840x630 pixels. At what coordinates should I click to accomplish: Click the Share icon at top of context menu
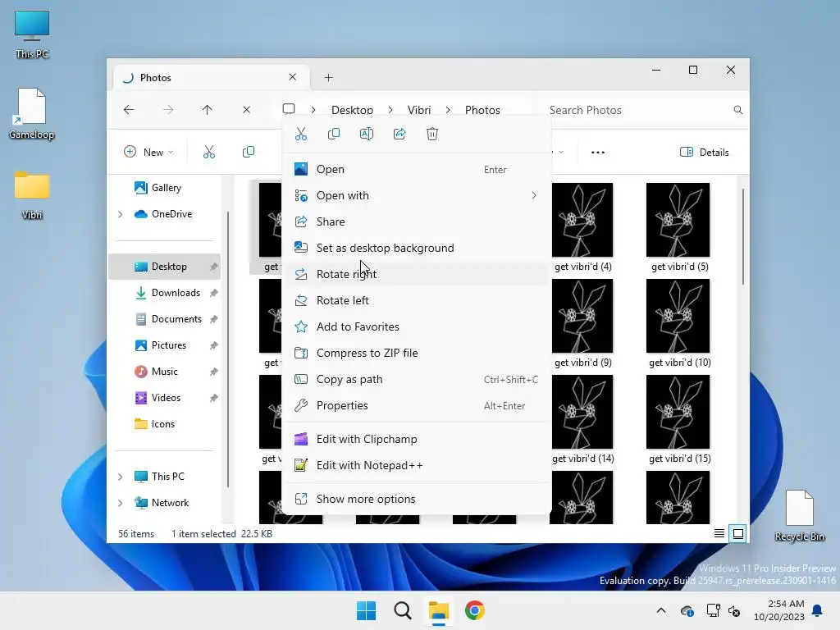point(399,134)
